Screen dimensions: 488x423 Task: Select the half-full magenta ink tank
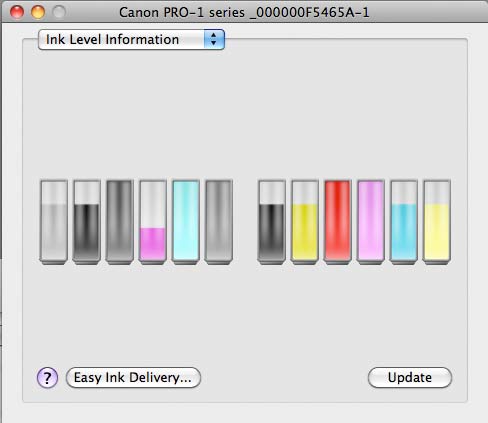(x=153, y=222)
